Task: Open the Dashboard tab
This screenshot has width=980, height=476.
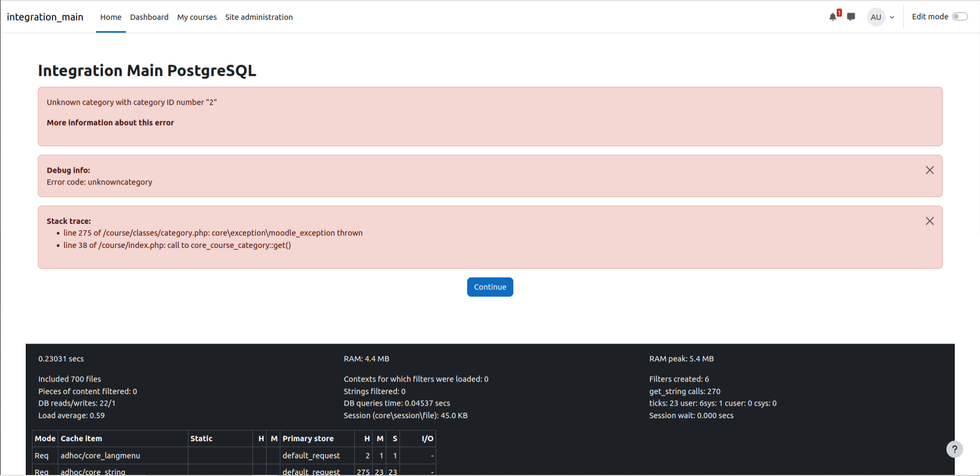Action: pyautogui.click(x=149, y=17)
